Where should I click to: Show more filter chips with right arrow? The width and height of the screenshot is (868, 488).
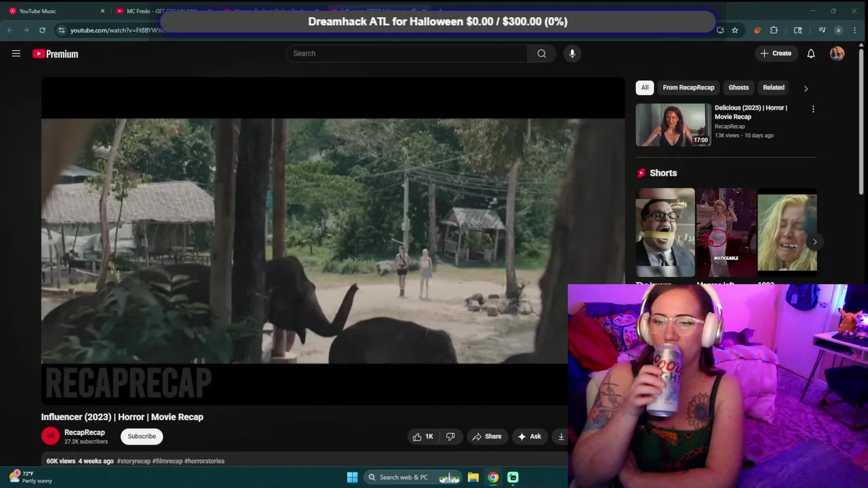click(x=806, y=88)
